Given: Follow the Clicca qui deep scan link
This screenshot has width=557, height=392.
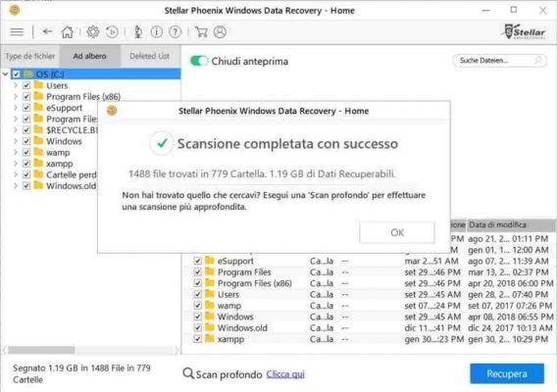Looking at the screenshot, I should 285,374.
